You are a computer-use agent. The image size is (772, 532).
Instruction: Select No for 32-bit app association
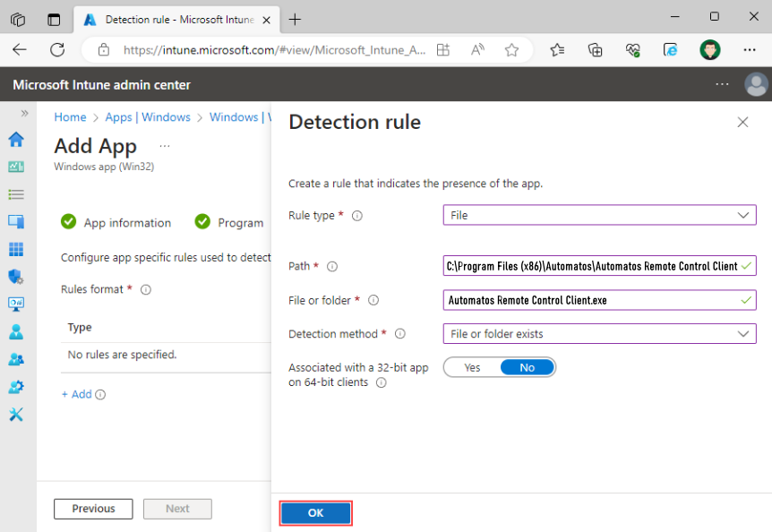[527, 367]
